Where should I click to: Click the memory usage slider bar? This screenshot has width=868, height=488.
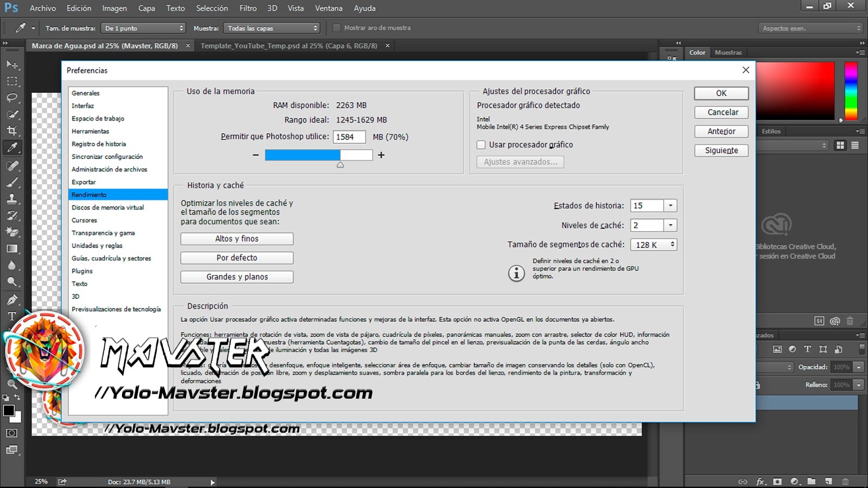(318, 155)
